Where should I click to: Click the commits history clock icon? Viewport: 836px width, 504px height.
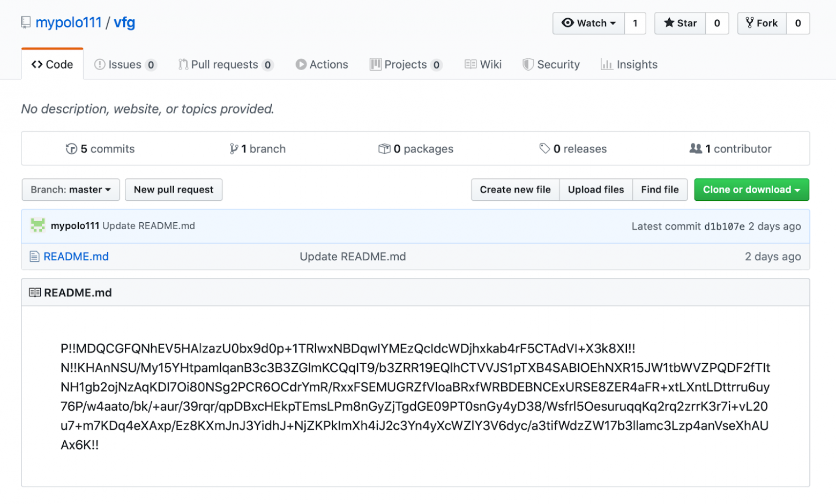pyautogui.click(x=71, y=149)
